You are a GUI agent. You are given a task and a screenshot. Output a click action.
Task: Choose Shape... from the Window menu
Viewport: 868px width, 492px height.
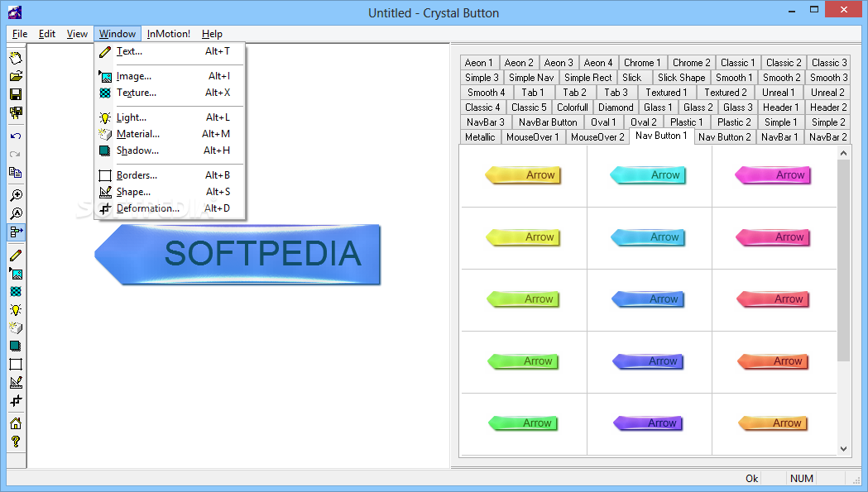[x=170, y=192]
